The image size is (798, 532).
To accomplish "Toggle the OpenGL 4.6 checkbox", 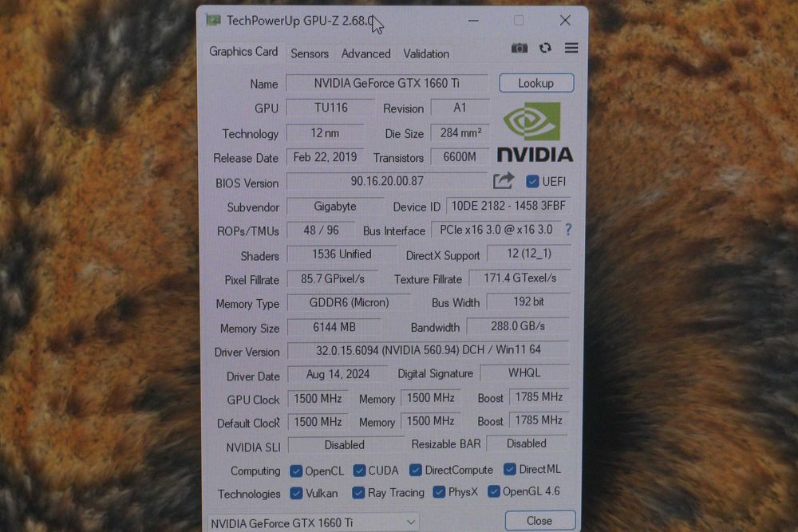I will (x=493, y=491).
